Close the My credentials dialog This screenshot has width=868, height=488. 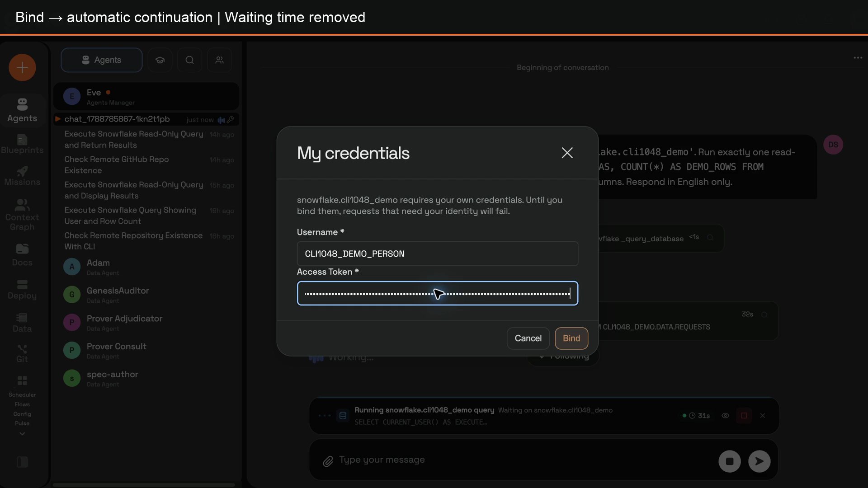[x=567, y=153]
